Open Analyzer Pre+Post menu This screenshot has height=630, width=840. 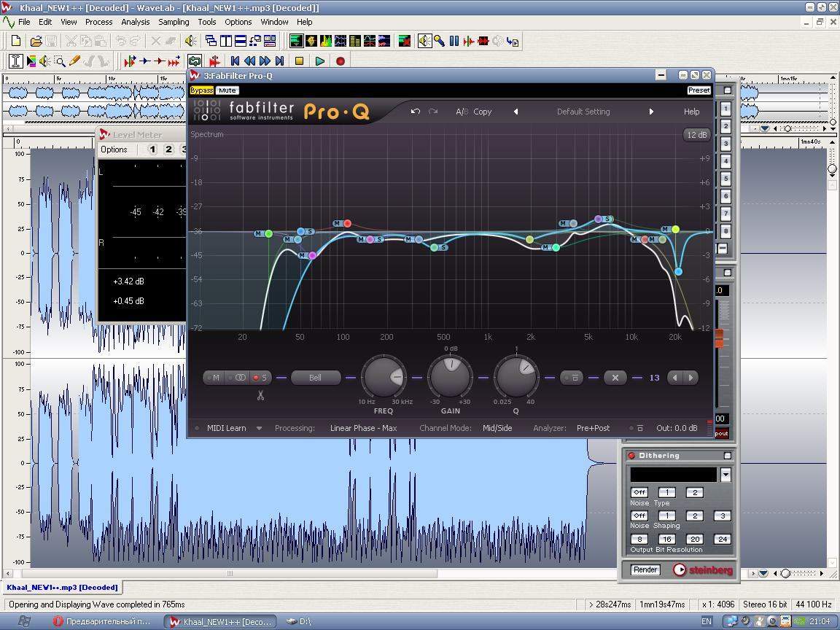pyautogui.click(x=593, y=428)
